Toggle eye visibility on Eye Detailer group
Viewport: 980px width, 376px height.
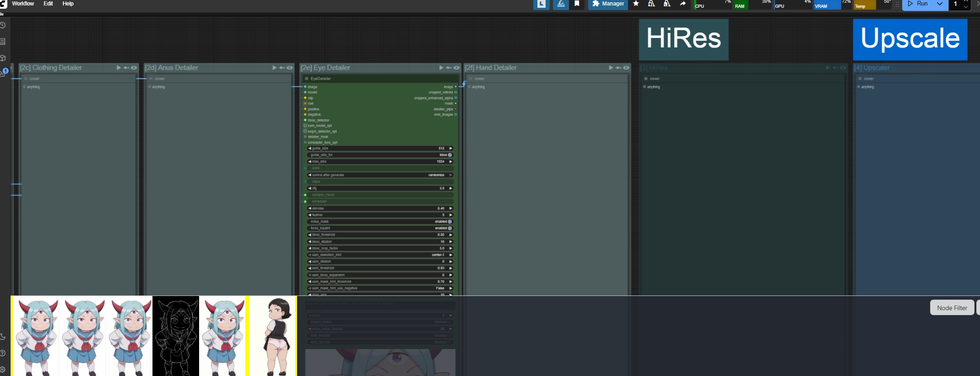457,68
